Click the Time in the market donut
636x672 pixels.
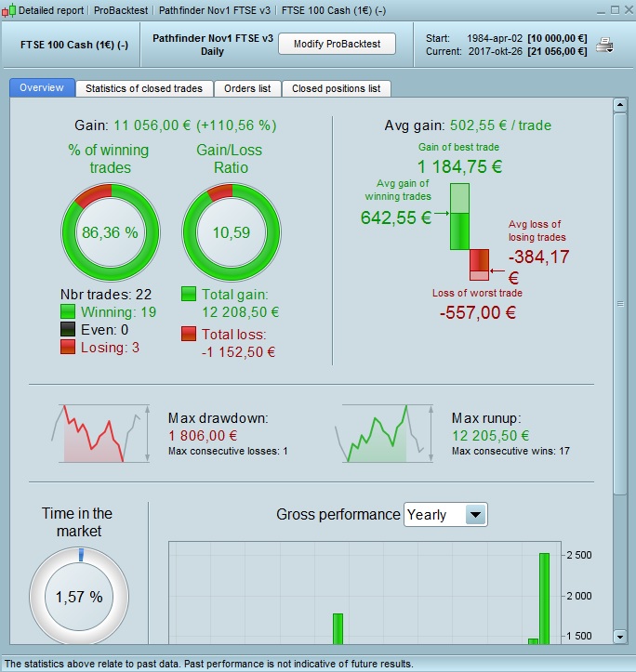(x=79, y=596)
